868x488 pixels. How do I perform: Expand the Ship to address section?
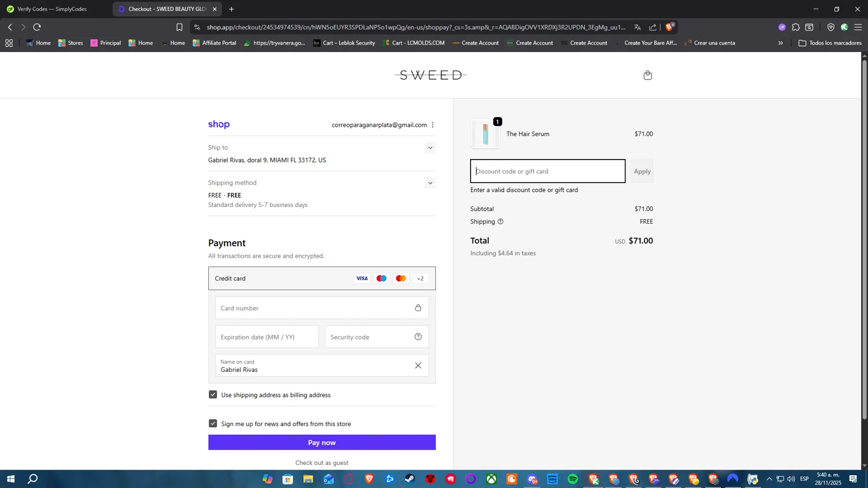pos(430,148)
